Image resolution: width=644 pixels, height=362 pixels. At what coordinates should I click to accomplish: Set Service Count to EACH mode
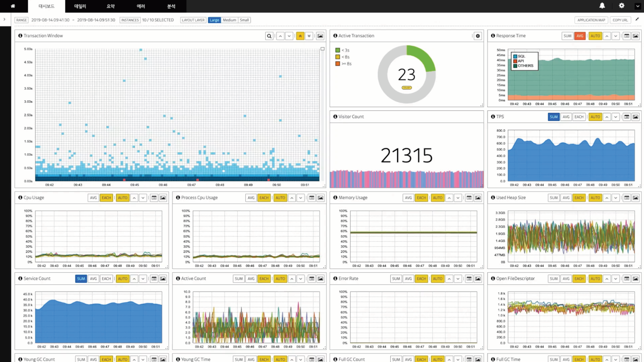[106, 278]
